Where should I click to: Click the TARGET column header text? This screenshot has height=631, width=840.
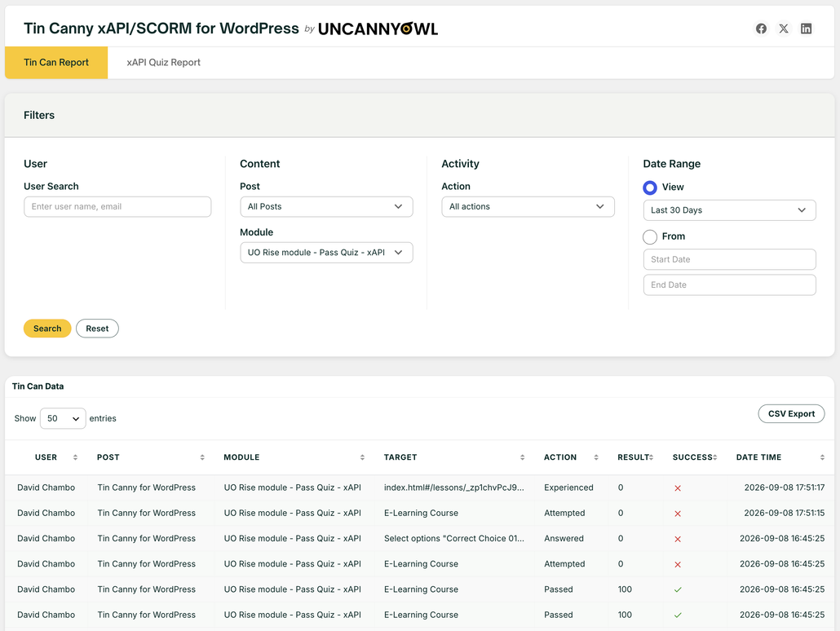click(400, 457)
